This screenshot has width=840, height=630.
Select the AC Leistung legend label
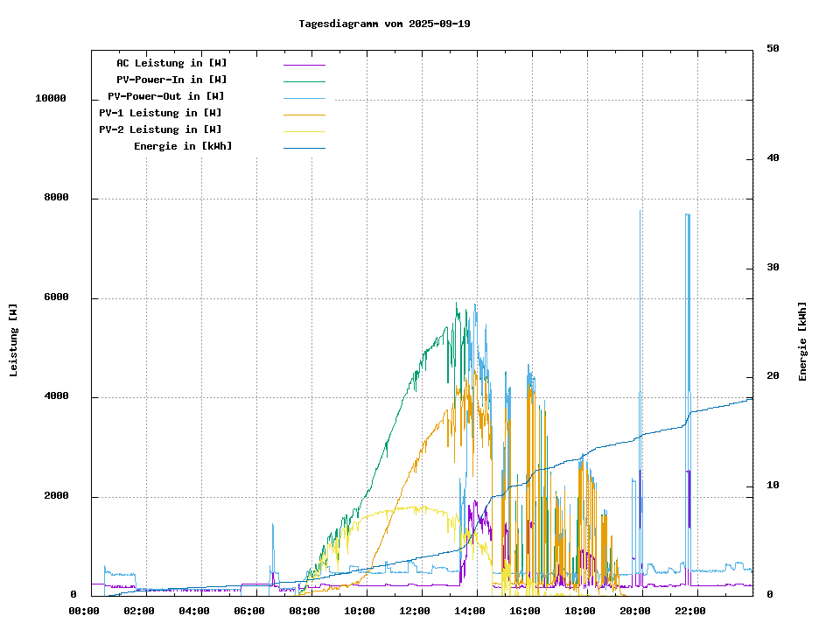171,63
